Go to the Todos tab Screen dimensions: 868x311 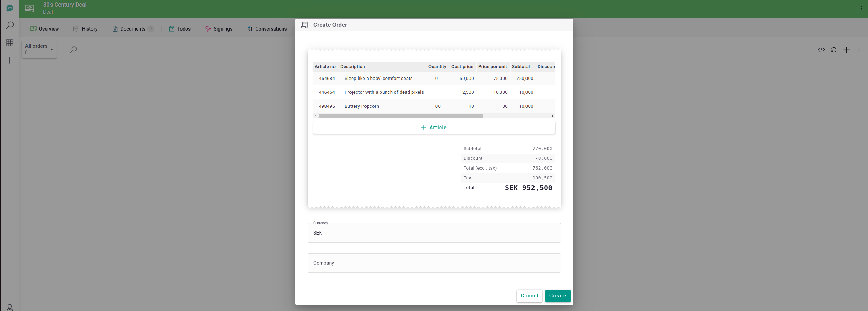pyautogui.click(x=180, y=29)
